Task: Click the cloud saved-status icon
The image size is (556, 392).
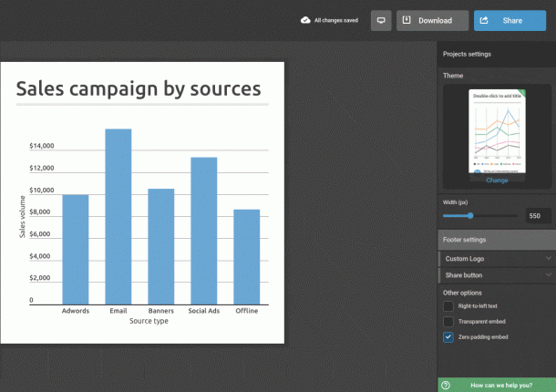Action: (305, 20)
